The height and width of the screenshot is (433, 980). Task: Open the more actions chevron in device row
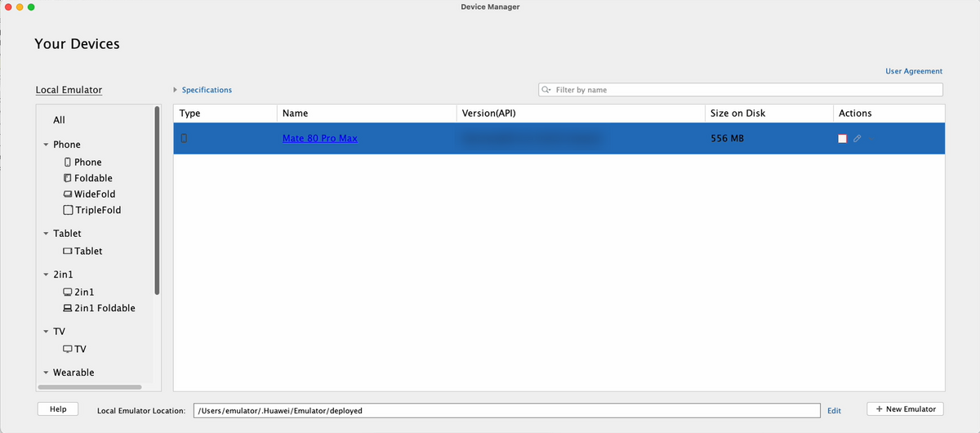point(871,139)
